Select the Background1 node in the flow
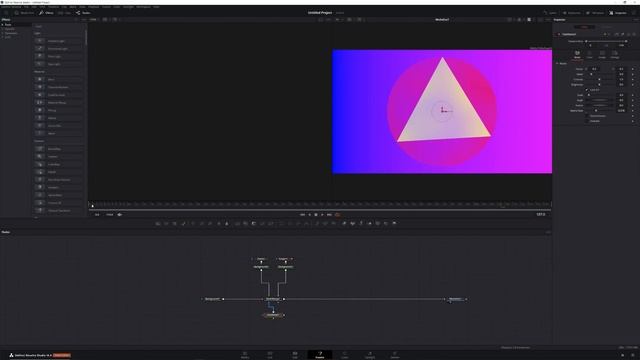The image size is (640, 360). coord(212,299)
